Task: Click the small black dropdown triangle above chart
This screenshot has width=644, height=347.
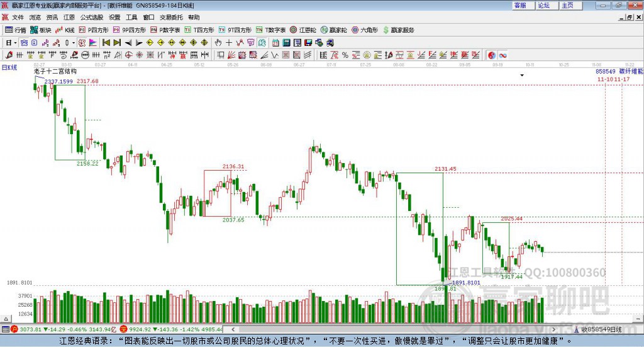Action: [522, 75]
